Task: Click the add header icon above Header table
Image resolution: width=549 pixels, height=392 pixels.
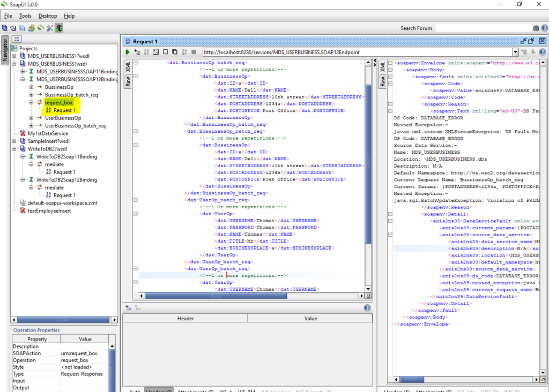Action: [129, 308]
